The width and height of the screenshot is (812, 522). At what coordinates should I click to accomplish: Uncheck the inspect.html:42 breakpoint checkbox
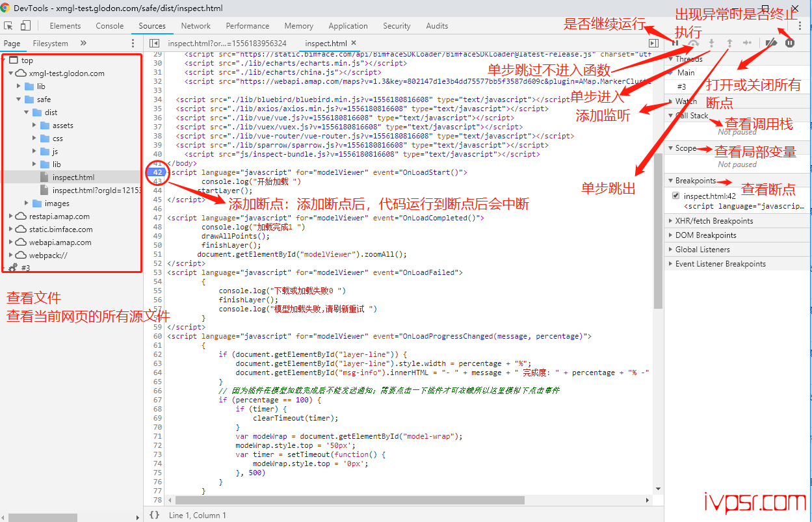coord(676,196)
